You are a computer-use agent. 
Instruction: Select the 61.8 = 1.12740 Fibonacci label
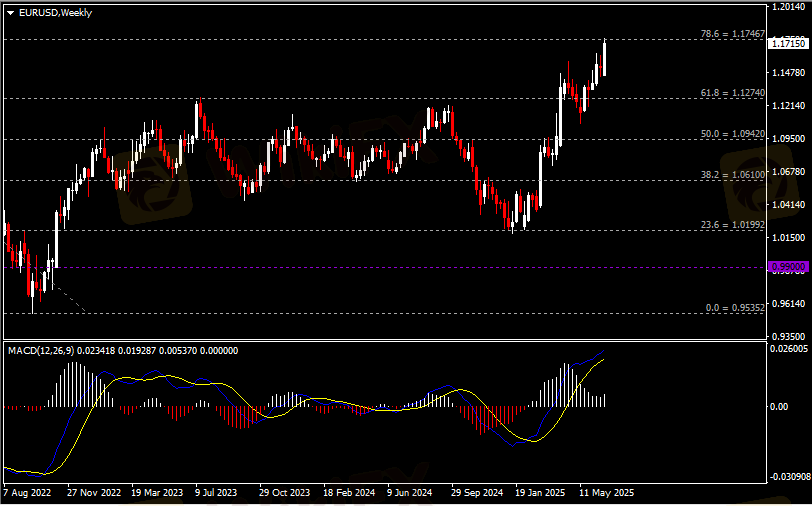tap(732, 92)
